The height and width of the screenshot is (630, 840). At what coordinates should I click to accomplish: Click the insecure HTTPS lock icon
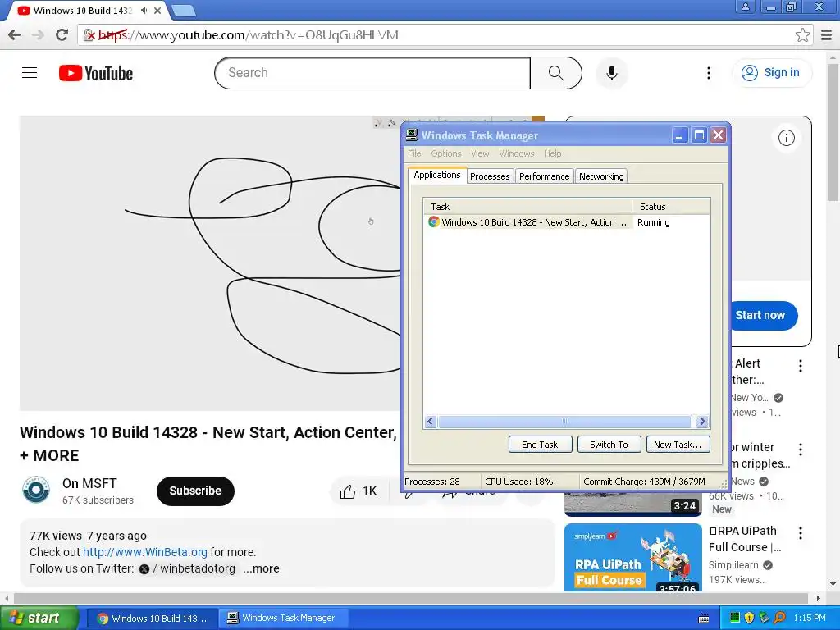click(89, 35)
